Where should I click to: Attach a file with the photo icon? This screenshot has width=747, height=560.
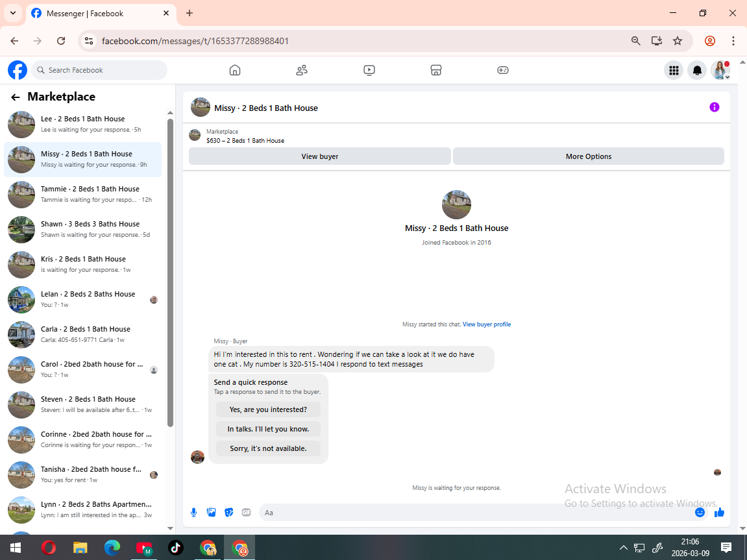pos(211,513)
